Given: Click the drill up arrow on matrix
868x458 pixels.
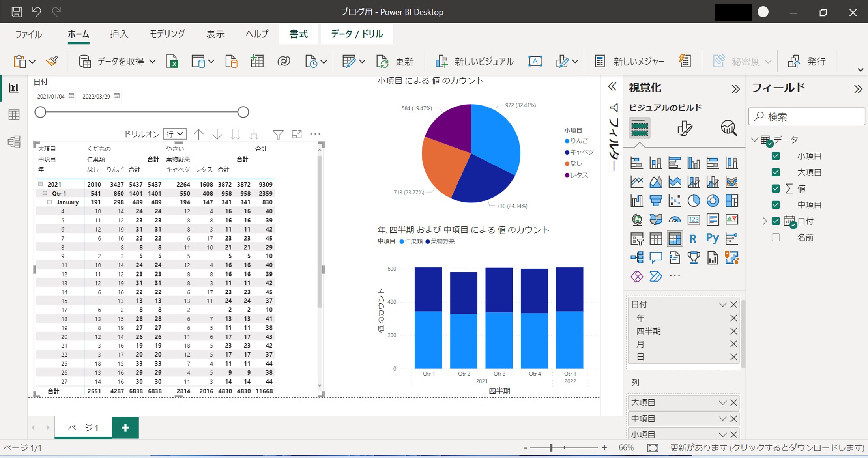Looking at the screenshot, I should [199, 134].
